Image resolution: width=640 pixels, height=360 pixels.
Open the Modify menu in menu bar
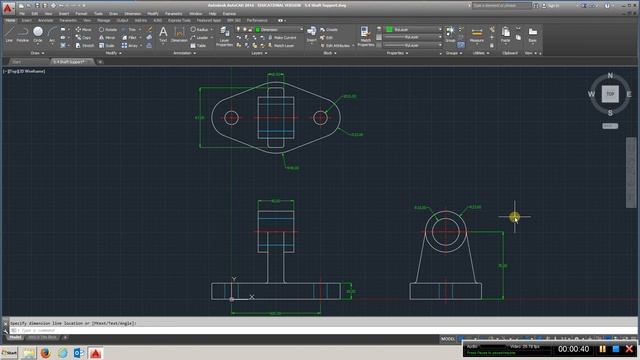153,13
